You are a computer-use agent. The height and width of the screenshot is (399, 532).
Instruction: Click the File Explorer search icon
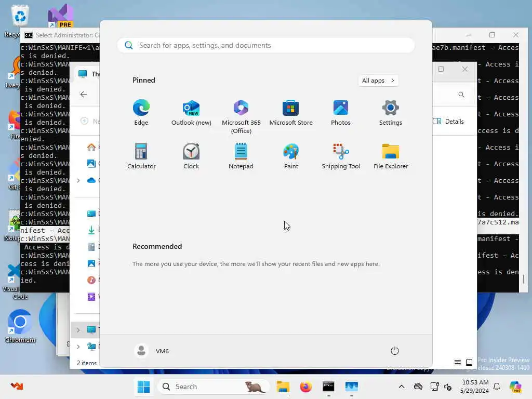click(x=461, y=95)
